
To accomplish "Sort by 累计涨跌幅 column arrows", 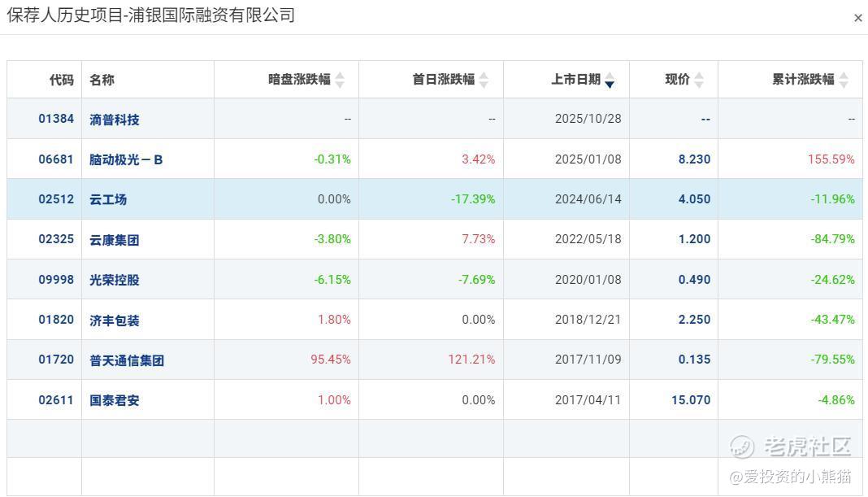I will [844, 81].
